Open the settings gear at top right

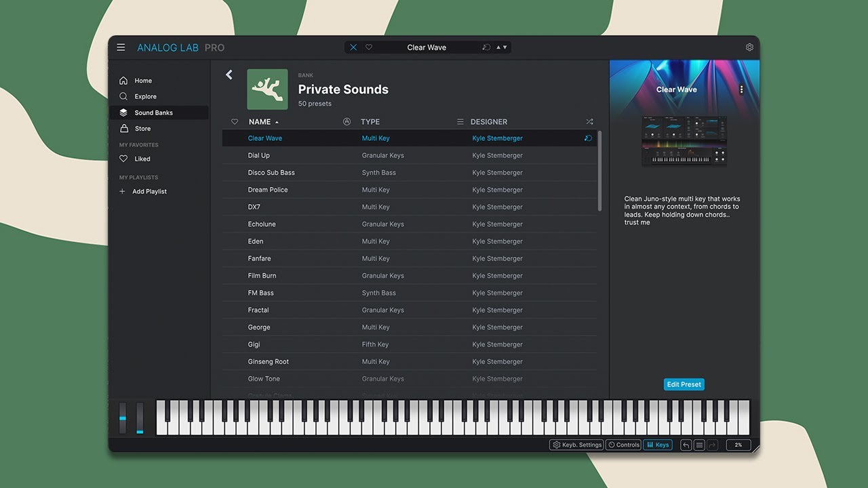point(749,47)
